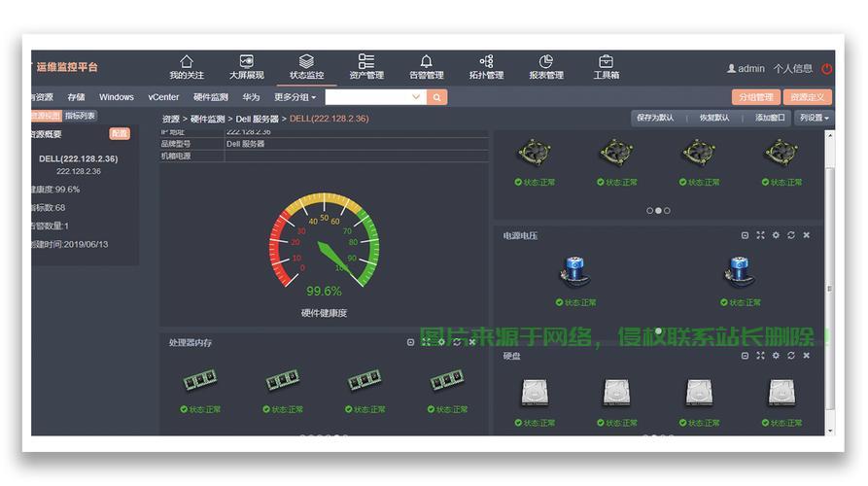
Task: Click the red logout power icon
Action: pyautogui.click(x=826, y=69)
